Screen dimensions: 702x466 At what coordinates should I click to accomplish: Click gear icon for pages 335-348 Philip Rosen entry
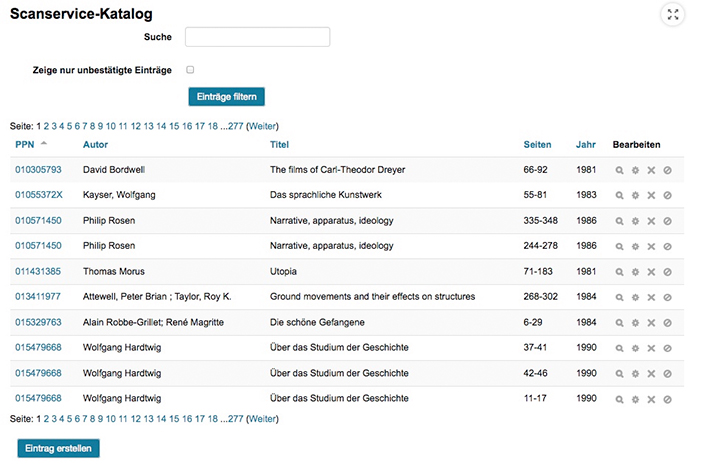point(635,221)
